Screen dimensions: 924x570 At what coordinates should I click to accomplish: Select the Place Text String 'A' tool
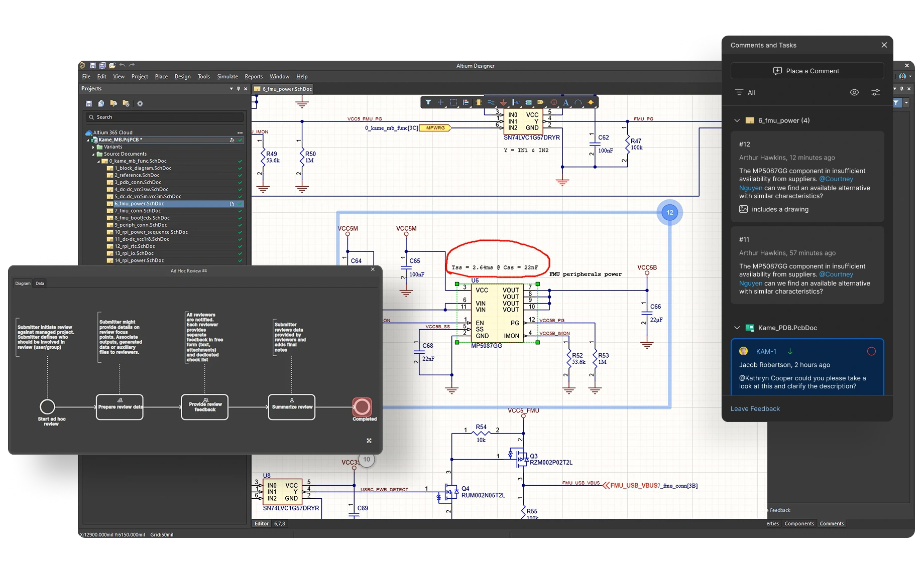566,102
